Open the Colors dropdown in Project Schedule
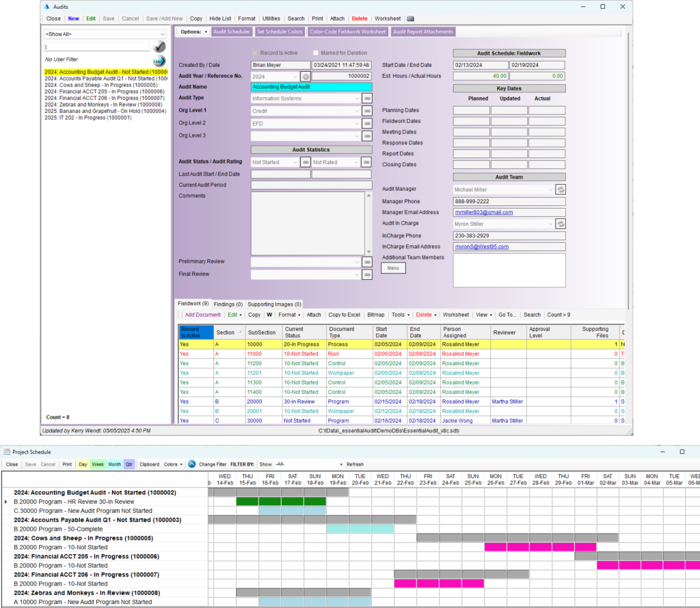The height and width of the screenshot is (608, 700). pos(173,464)
